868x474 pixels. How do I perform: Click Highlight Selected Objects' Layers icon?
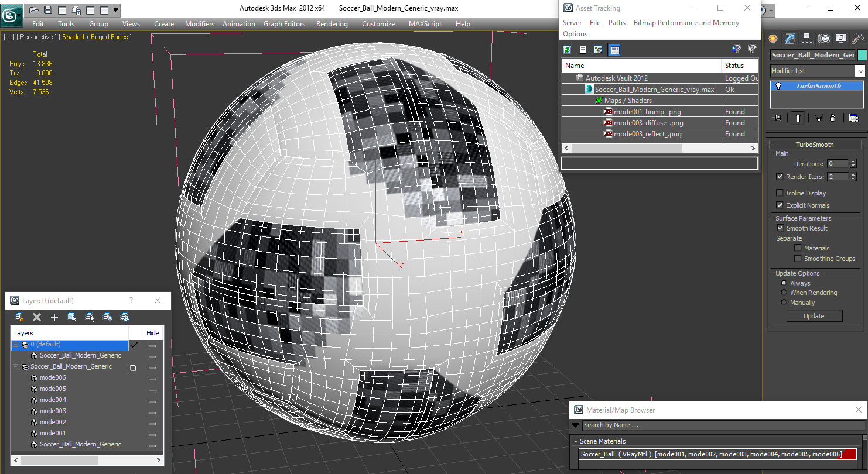[90, 317]
